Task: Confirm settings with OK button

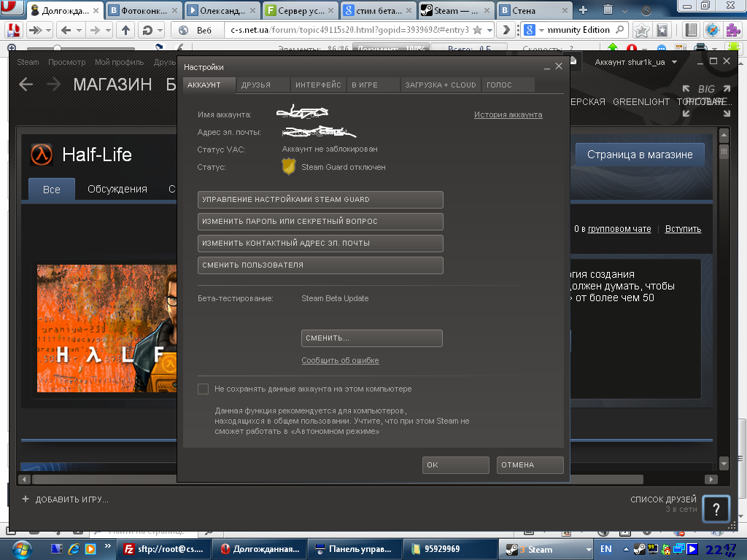Action: tap(455, 464)
